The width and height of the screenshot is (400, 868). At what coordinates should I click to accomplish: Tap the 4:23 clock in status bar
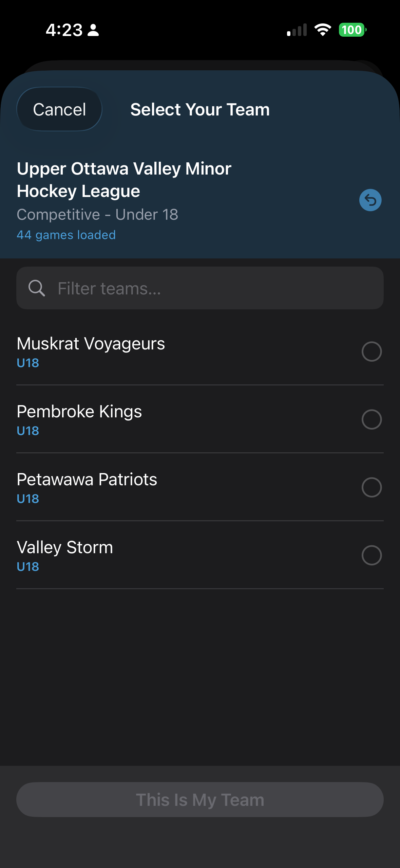click(64, 30)
